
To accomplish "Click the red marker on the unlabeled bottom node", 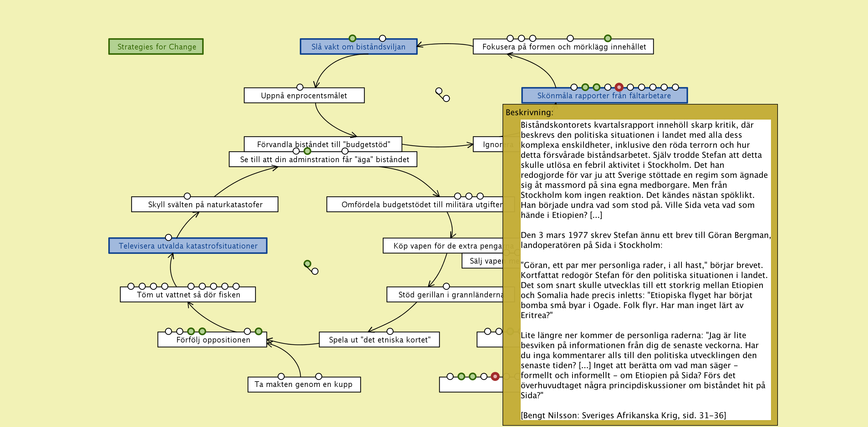I will point(495,377).
